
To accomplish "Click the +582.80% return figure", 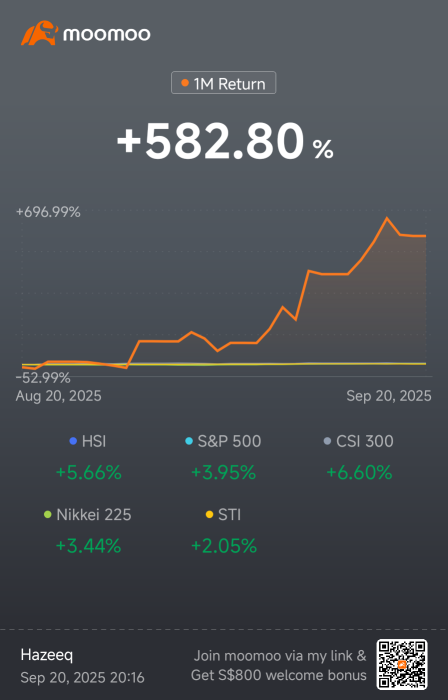I will (x=225, y=142).
